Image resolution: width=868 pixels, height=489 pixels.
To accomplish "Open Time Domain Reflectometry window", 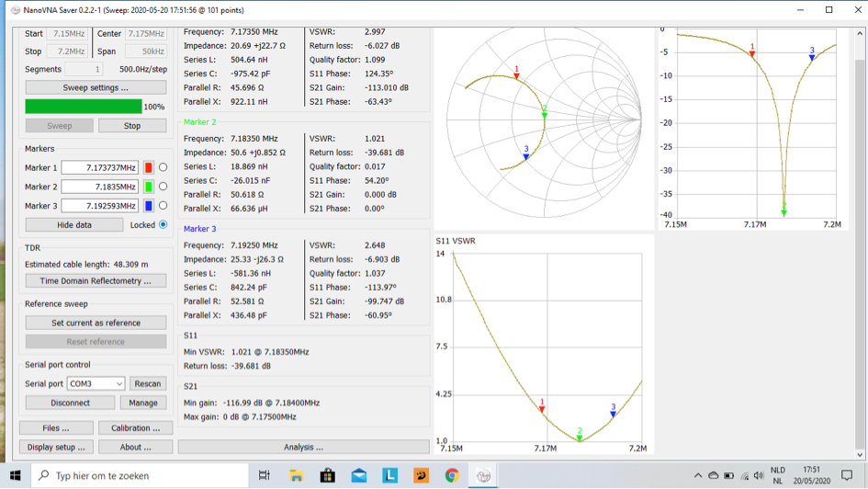I will coord(96,280).
